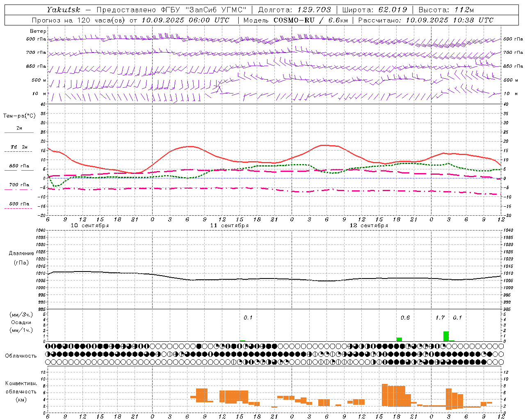Click the tallest green precipitation bar
The image size is (525, 420).
click(x=446, y=336)
